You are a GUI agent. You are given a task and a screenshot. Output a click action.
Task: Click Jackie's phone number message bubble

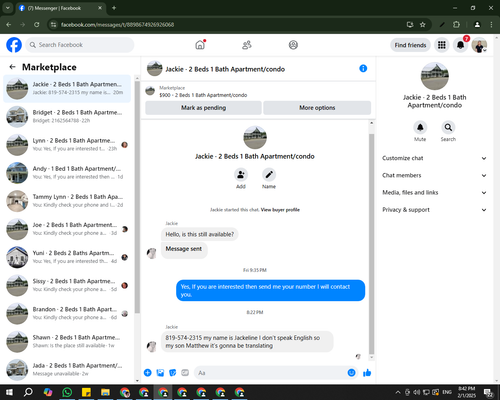247,342
